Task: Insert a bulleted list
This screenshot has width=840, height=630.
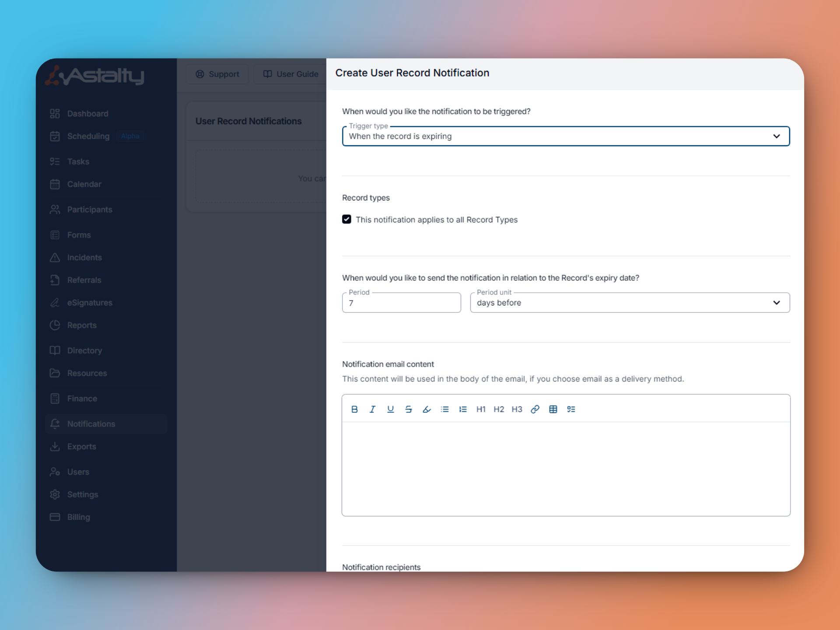Action: [444, 409]
